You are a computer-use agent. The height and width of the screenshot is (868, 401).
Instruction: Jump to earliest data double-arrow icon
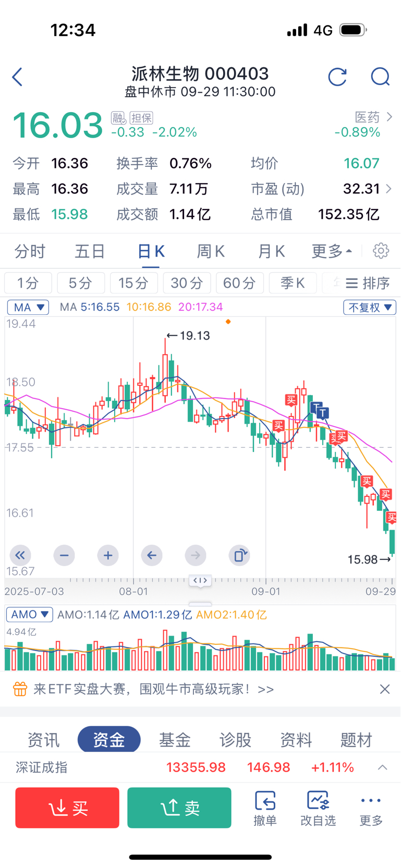pos(20,555)
